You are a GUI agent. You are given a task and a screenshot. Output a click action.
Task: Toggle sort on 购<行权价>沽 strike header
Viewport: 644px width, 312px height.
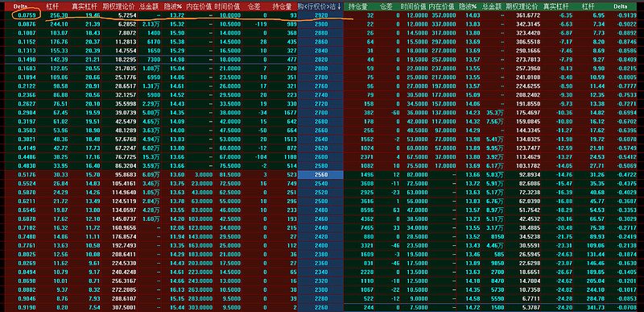point(320,6)
